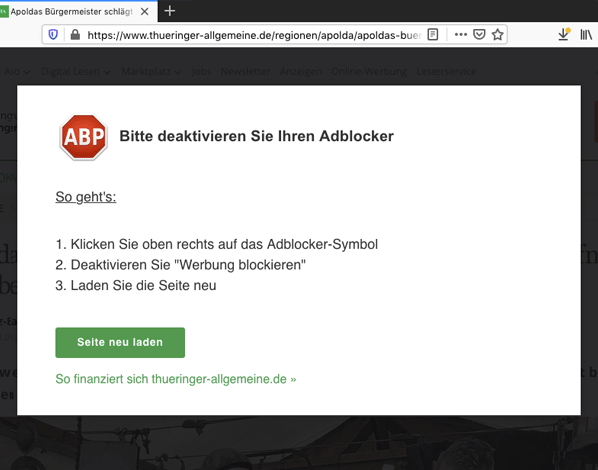The image size is (598, 470).
Task: Close the Apoldas Bürgermeister tab
Action: (x=145, y=11)
